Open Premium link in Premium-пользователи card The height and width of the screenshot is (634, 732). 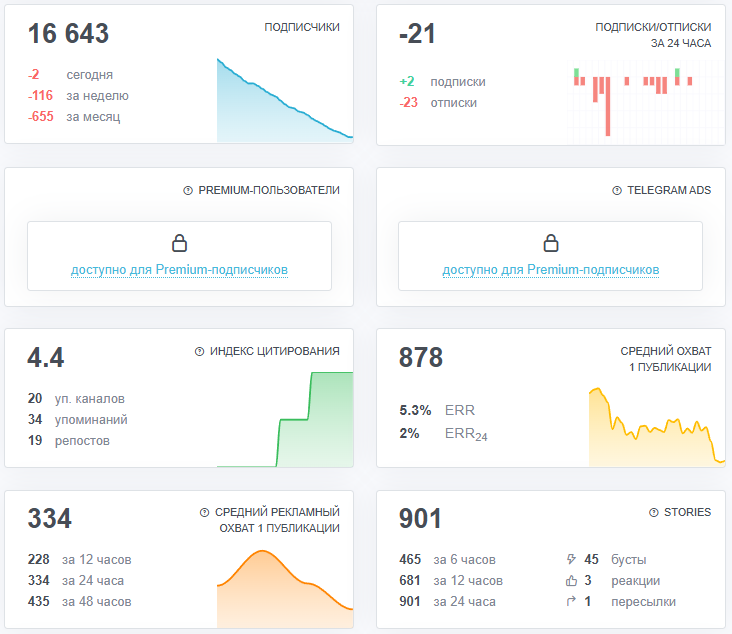pyautogui.click(x=179, y=270)
